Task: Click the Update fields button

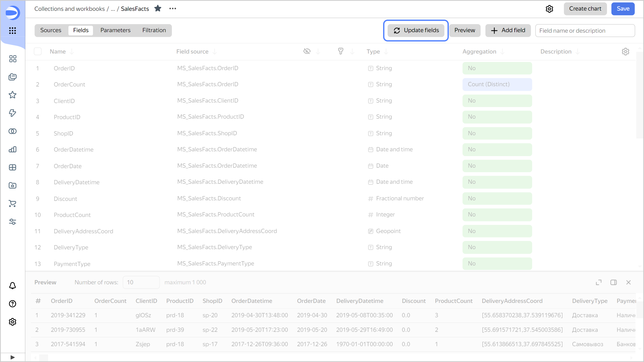Action: pyautogui.click(x=416, y=30)
